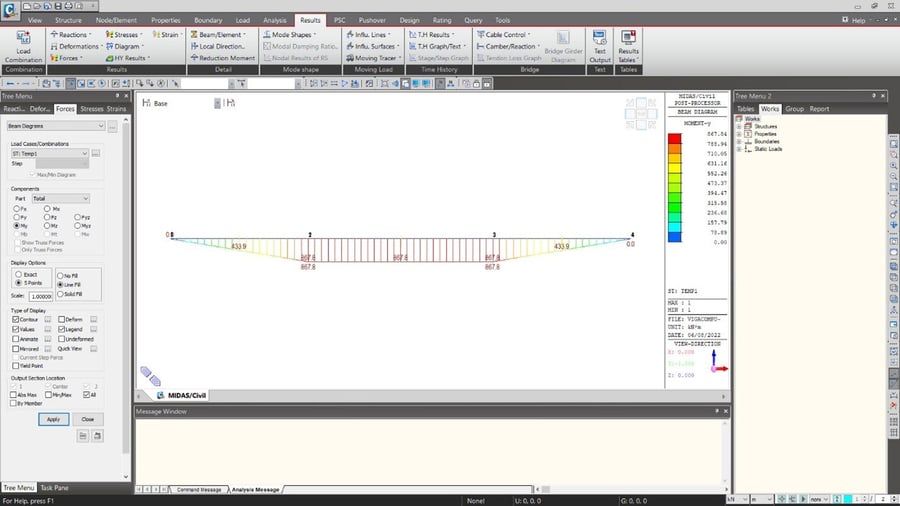Screen dimensions: 900x506
Task: Expand the Structures tree node
Action: click(x=739, y=127)
